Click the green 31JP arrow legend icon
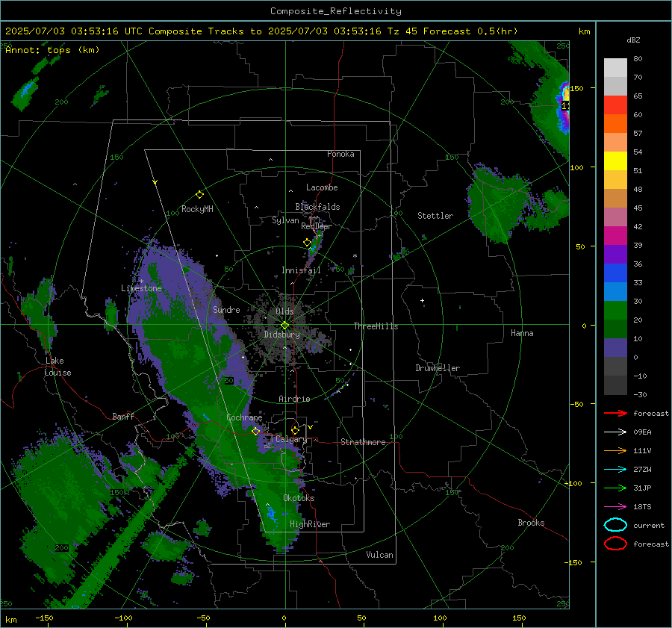This screenshot has height=628, width=672. click(x=615, y=488)
